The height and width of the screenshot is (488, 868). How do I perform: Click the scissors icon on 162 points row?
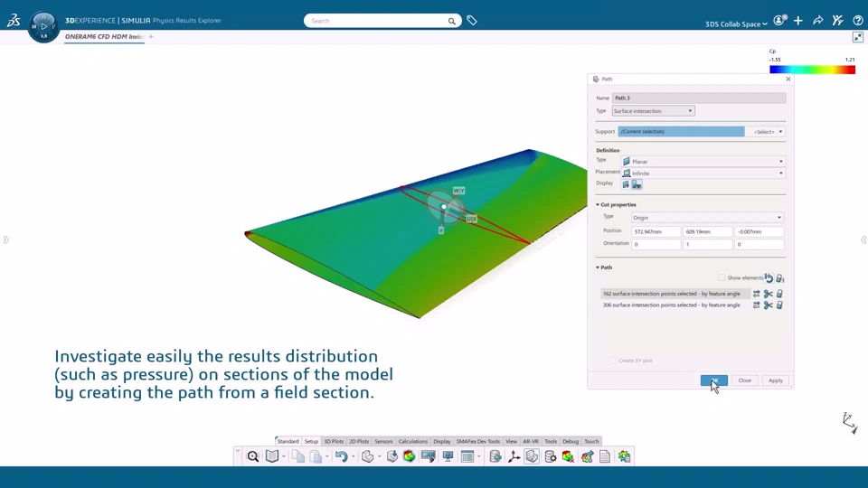(x=769, y=294)
